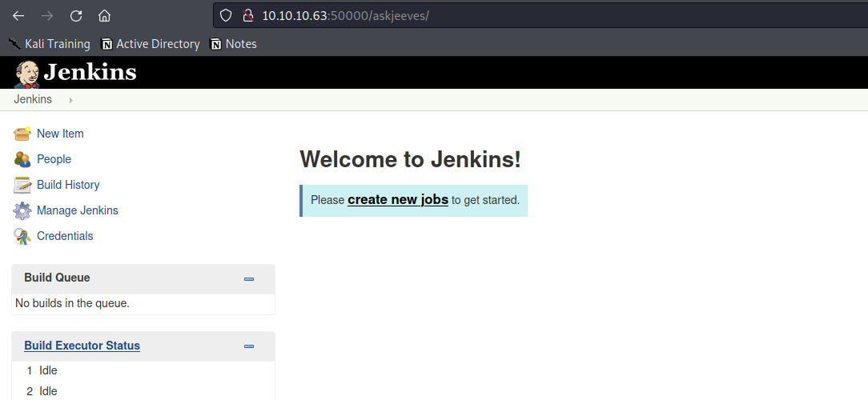
Task: Open the Credentials link
Action: pos(65,236)
